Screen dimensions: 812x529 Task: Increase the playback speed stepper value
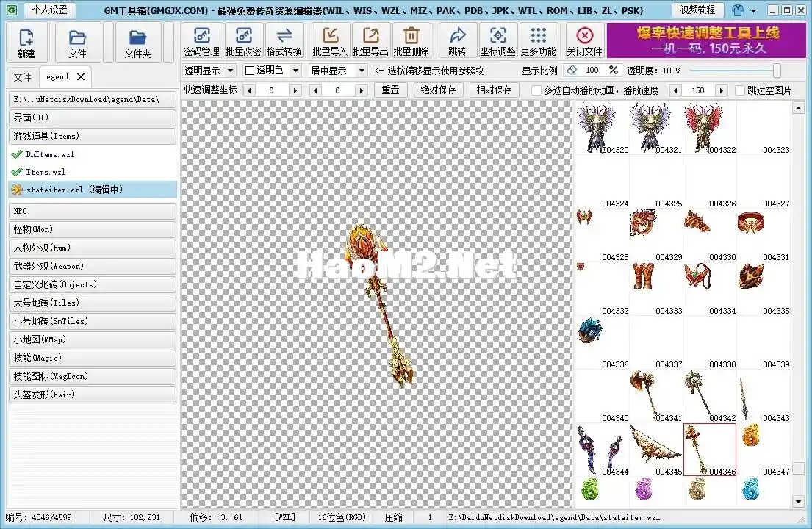tap(721, 90)
